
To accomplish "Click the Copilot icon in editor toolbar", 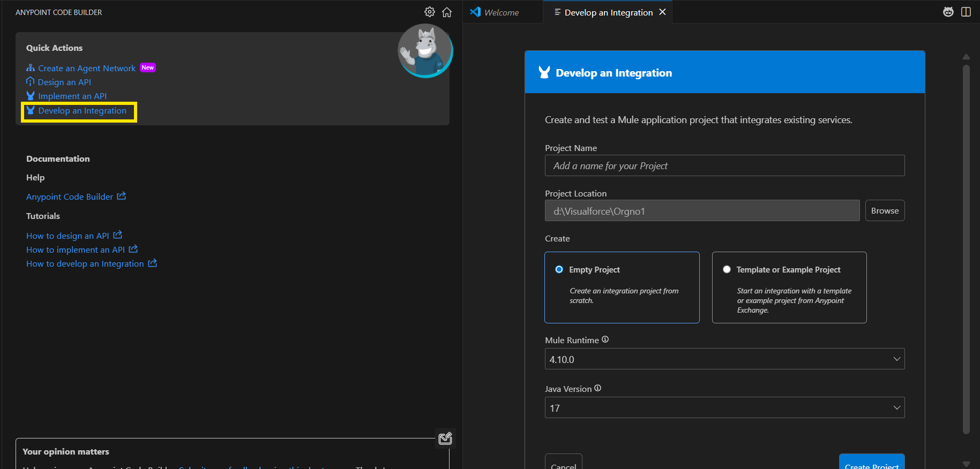I will click(948, 12).
